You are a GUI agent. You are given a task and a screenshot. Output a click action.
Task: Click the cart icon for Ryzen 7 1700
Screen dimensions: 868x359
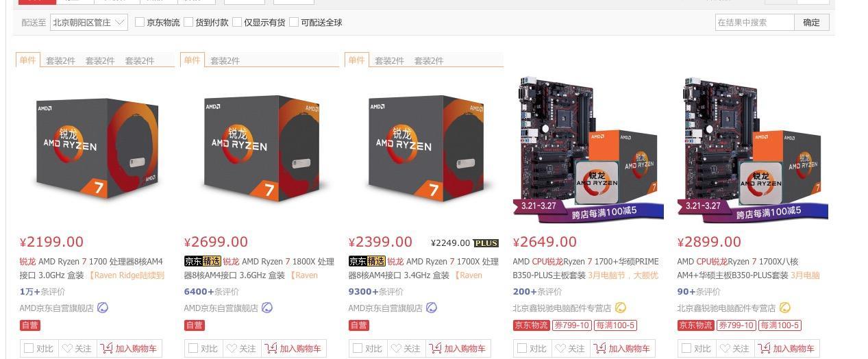pyautogui.click(x=106, y=348)
